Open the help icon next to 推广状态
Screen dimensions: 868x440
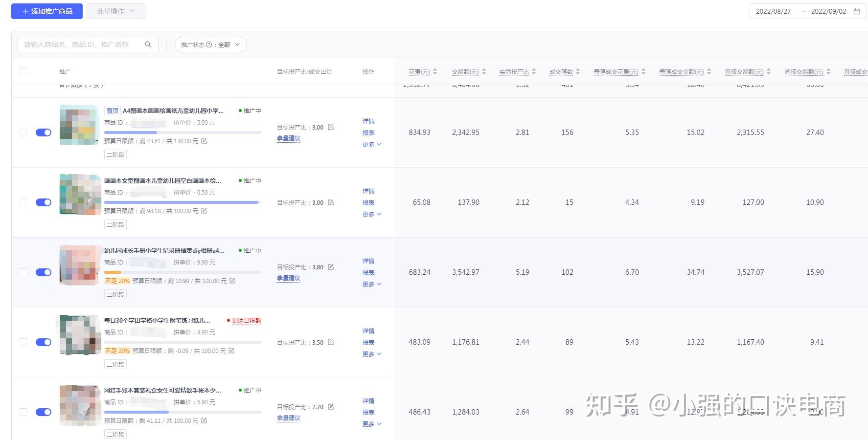pyautogui.click(x=208, y=44)
